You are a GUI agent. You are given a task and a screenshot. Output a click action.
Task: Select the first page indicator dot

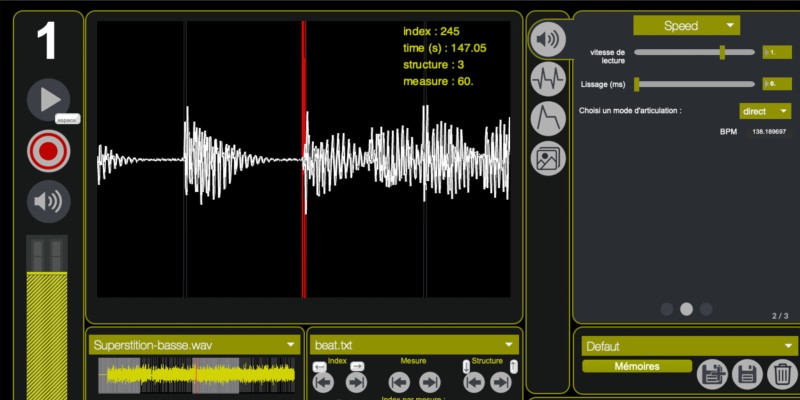667,309
